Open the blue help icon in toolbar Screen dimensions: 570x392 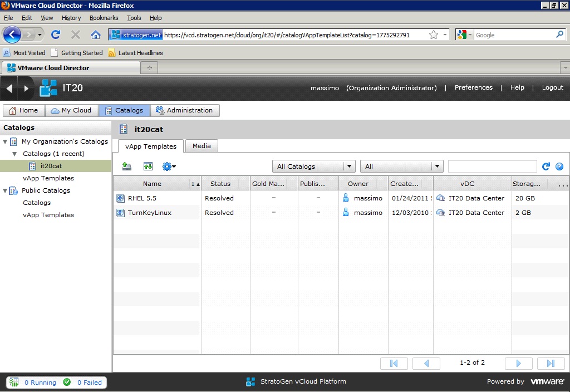[x=559, y=166]
